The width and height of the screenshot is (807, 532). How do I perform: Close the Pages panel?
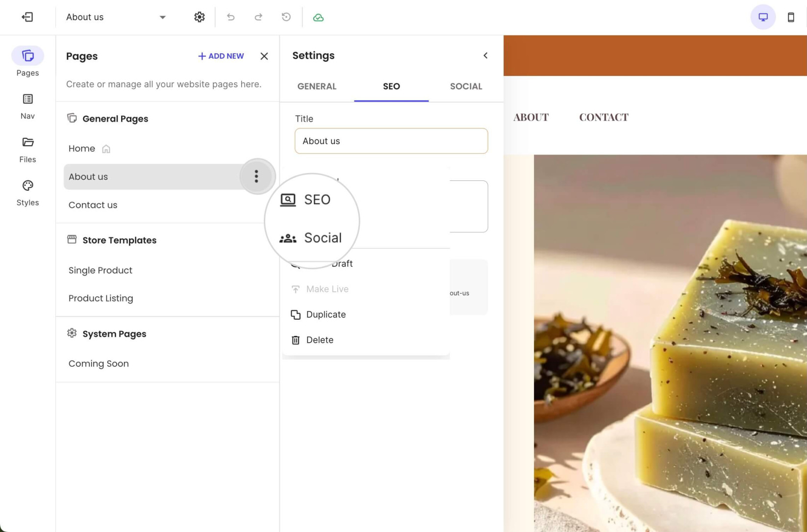(264, 56)
